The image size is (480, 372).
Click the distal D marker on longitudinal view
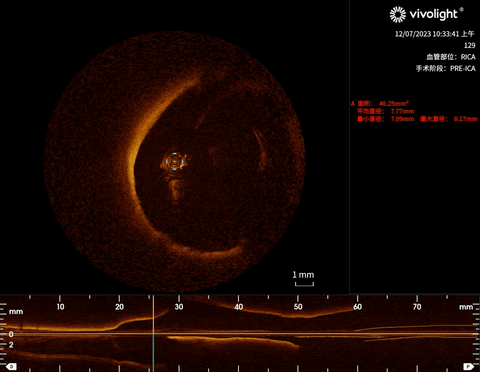[11, 367]
